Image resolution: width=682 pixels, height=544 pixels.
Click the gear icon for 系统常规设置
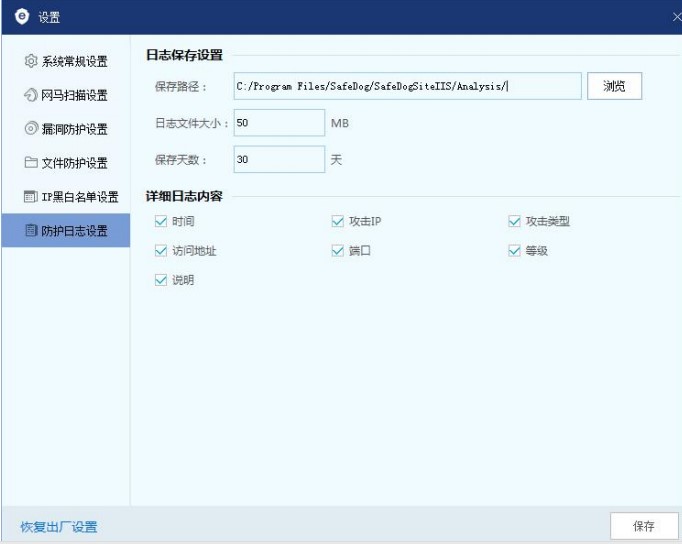[x=30, y=61]
